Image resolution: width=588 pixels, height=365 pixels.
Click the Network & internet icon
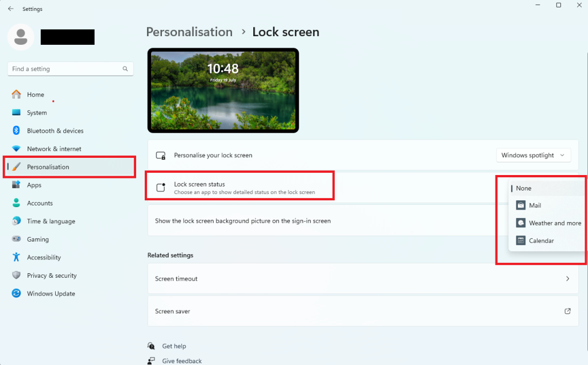click(x=16, y=149)
